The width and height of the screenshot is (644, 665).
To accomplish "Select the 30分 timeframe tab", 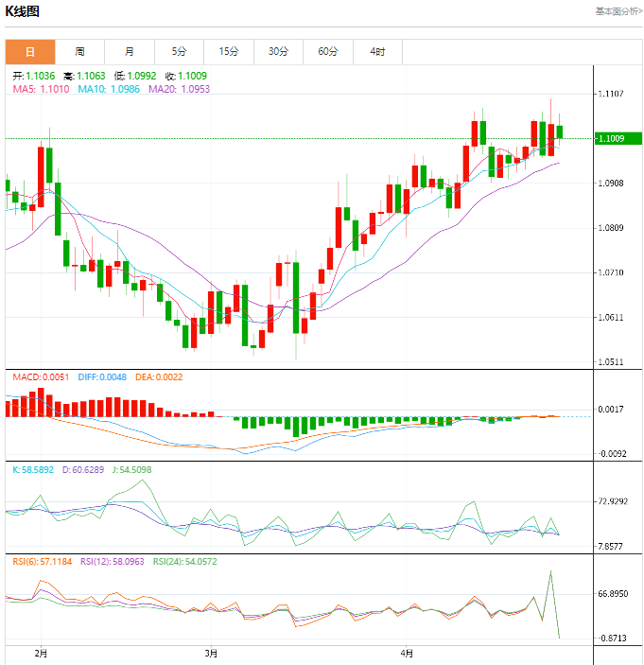I will click(278, 52).
